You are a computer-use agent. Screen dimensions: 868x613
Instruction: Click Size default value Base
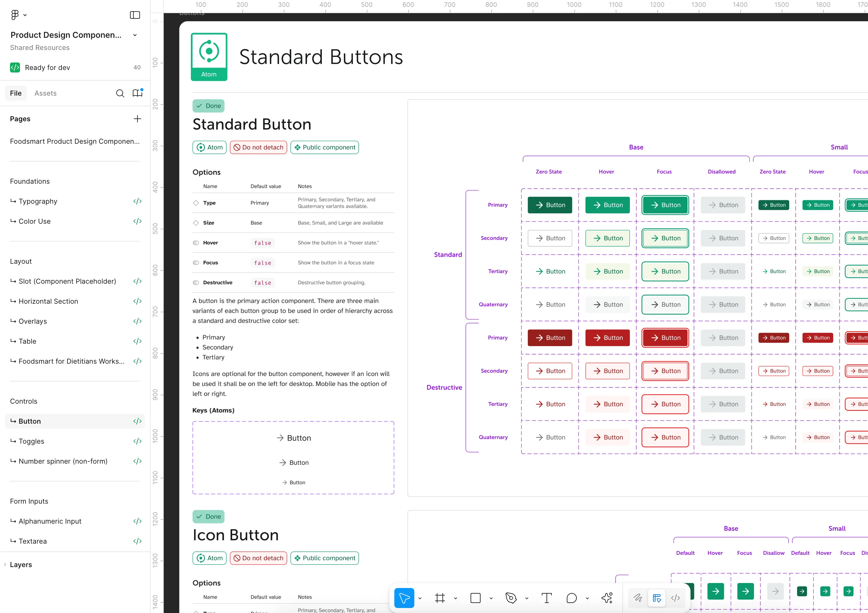tap(256, 223)
